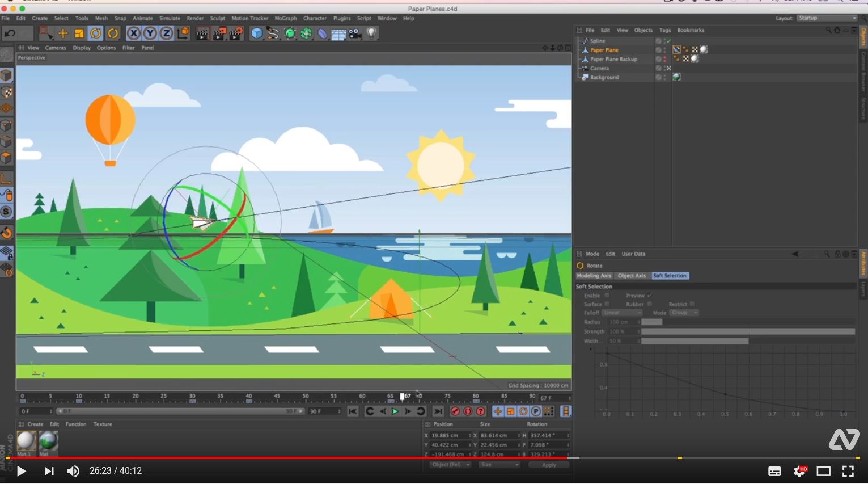Viewport: 868px width, 484px height.
Task: Click the Undo arrow icon
Action: 10,33
